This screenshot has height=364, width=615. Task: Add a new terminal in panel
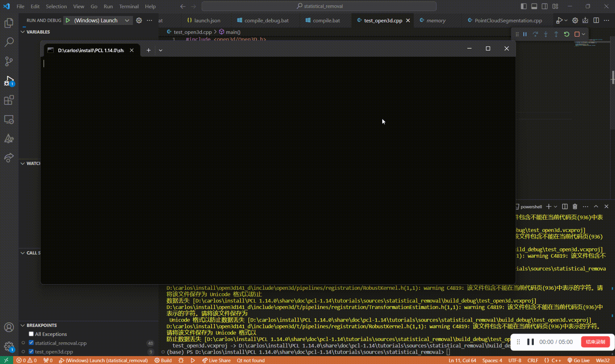(549, 207)
